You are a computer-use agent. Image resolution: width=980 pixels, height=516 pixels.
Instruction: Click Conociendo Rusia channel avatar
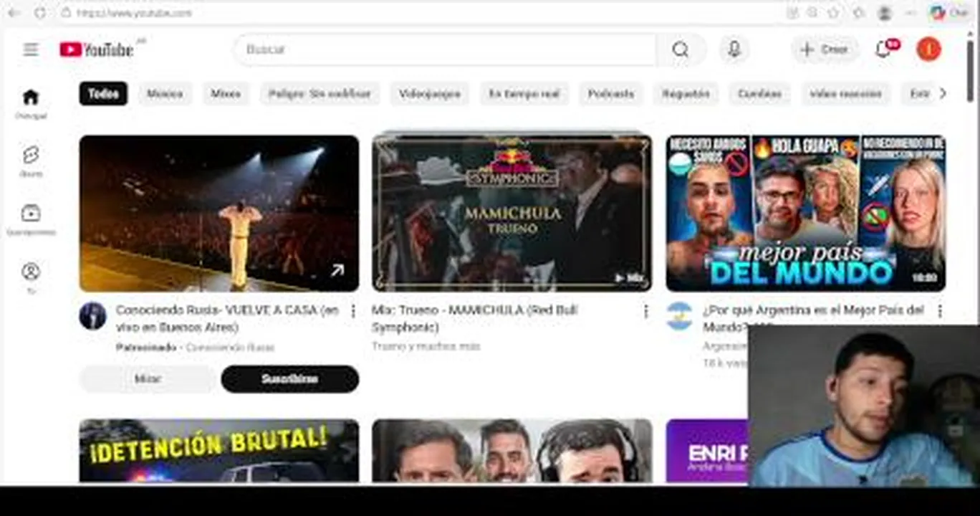(x=92, y=316)
